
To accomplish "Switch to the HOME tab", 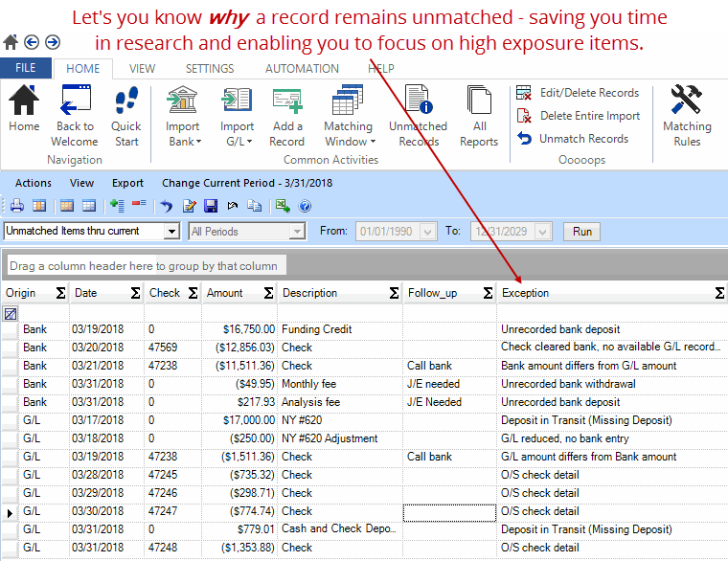I will click(83, 69).
